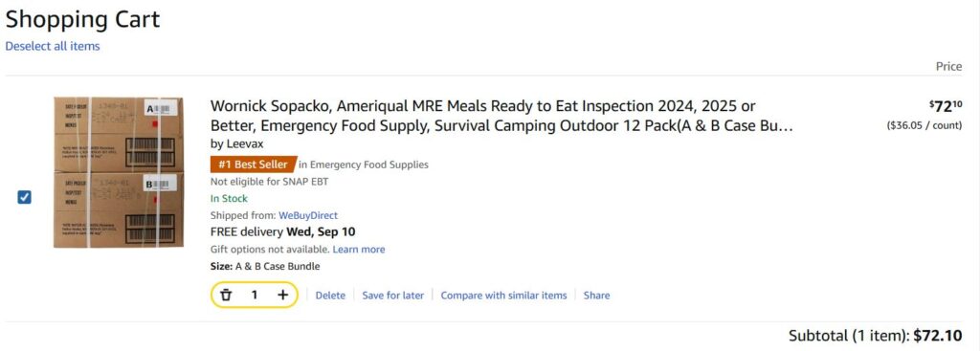
Task: Open the Wornick Sopacko MRE product title
Action: pyautogui.click(x=501, y=116)
